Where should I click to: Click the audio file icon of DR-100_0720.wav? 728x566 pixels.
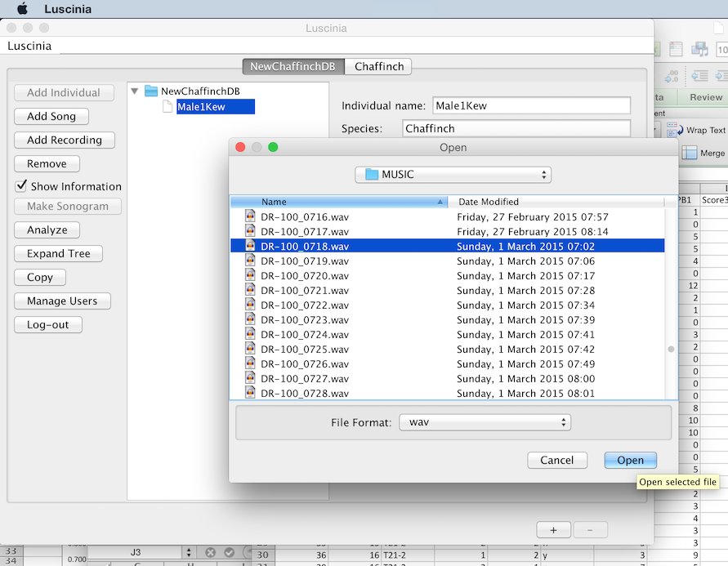pos(250,274)
